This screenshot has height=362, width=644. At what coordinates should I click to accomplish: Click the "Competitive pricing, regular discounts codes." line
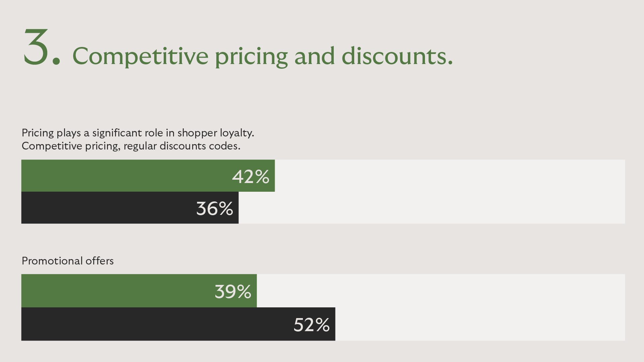coord(131,146)
